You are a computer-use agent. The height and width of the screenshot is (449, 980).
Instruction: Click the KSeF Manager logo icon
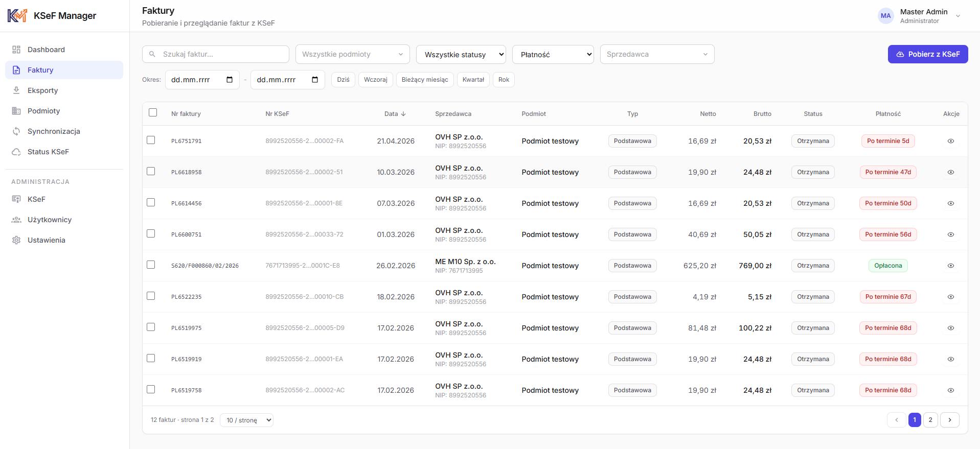17,16
